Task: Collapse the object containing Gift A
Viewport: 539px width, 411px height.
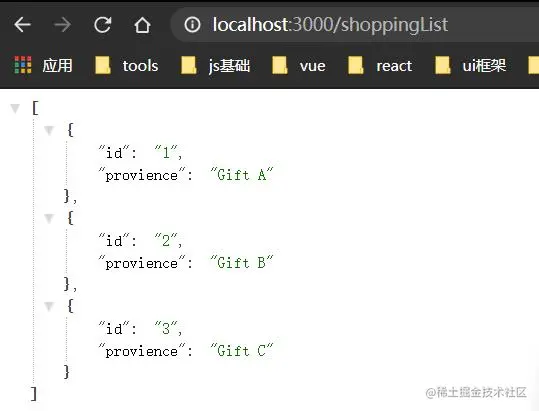Action: point(49,130)
